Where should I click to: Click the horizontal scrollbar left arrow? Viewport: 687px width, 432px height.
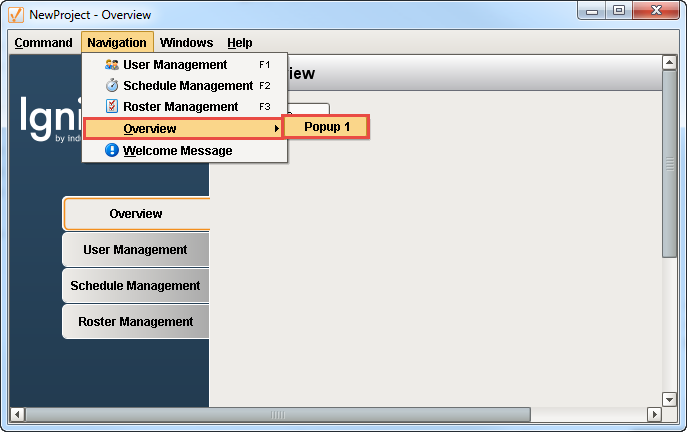point(16,414)
